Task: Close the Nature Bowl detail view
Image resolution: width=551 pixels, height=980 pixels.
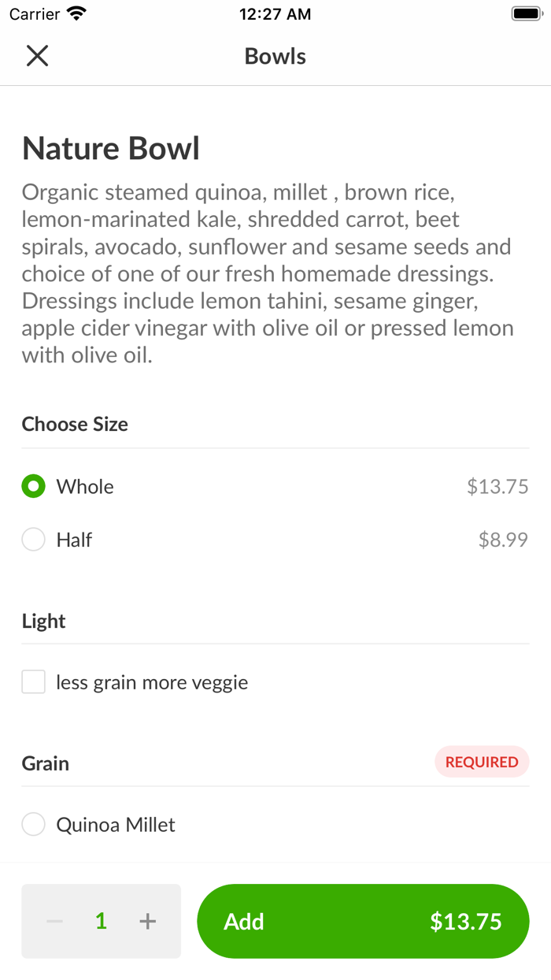Action: (x=37, y=55)
